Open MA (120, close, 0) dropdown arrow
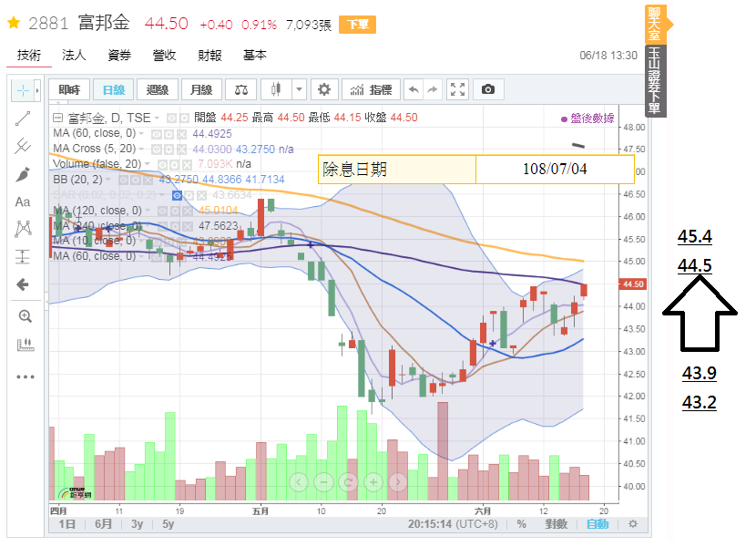 point(148,211)
